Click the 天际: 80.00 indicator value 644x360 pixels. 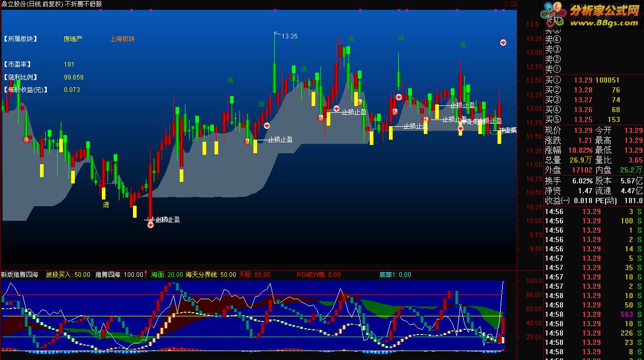[x=254, y=274]
